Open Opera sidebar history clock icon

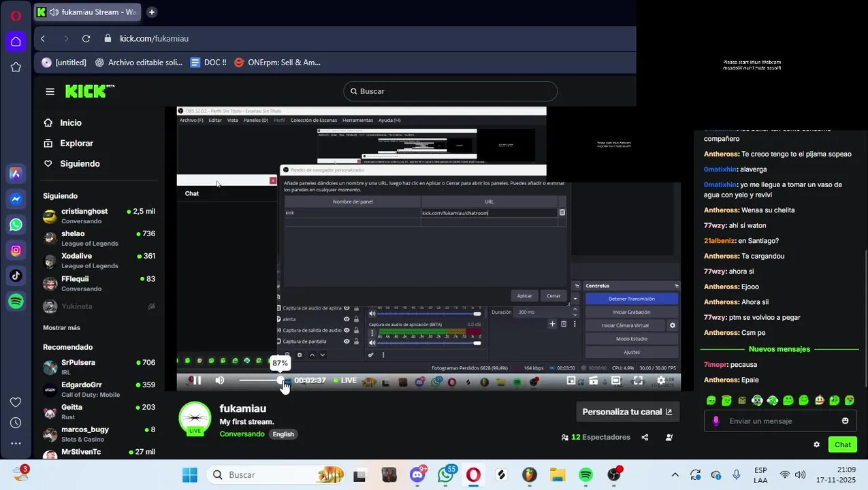[x=16, y=423]
